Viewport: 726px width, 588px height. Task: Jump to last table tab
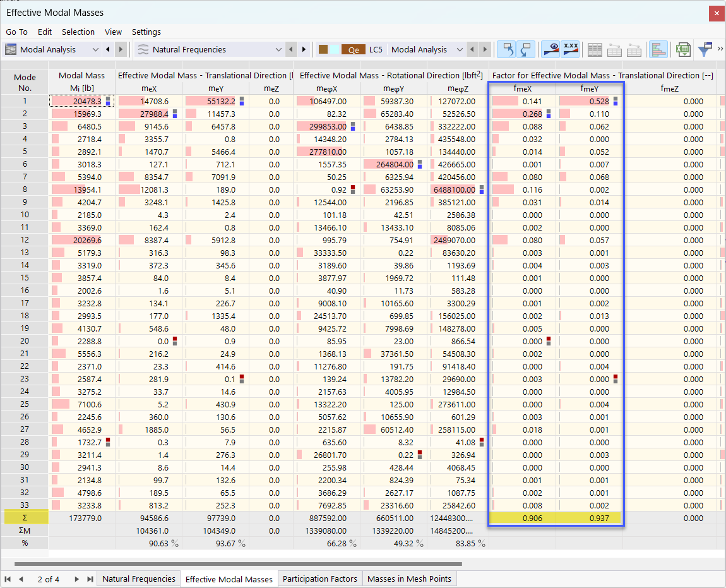90,579
